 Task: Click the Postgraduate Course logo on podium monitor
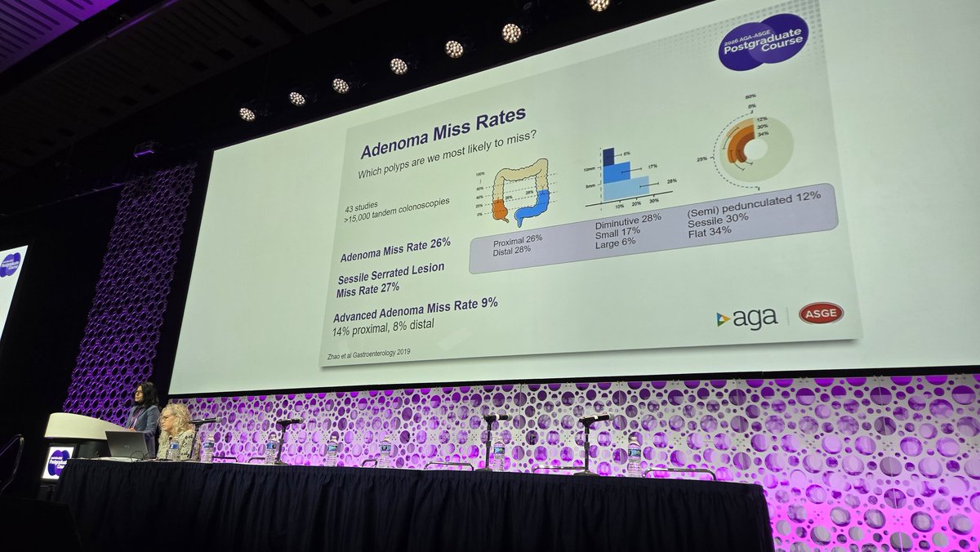tap(59, 463)
